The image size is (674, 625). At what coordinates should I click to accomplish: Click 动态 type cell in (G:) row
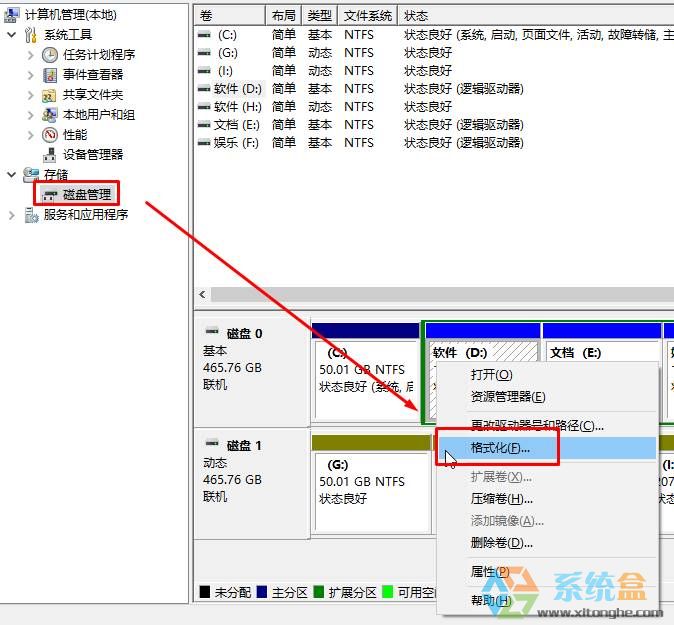[x=320, y=52]
